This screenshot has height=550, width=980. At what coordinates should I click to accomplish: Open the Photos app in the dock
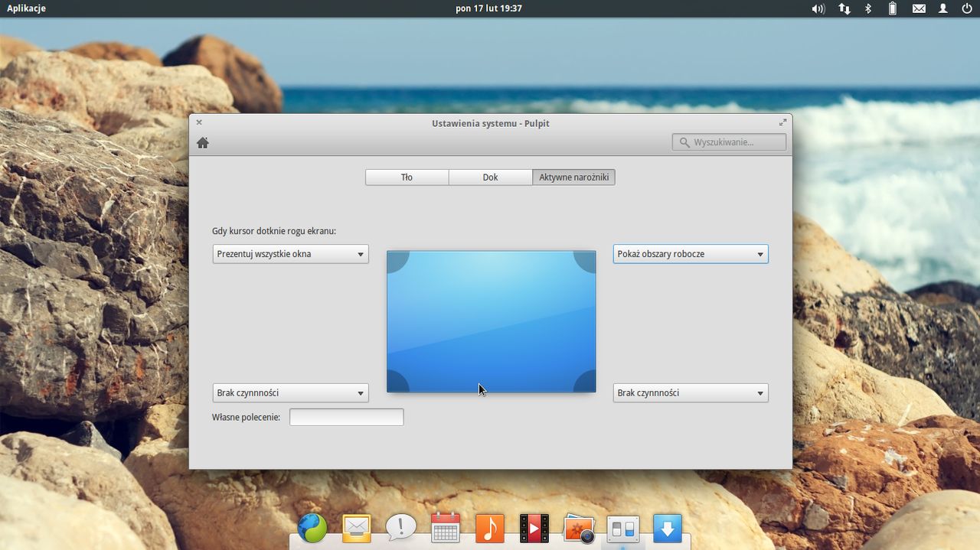coord(579,529)
